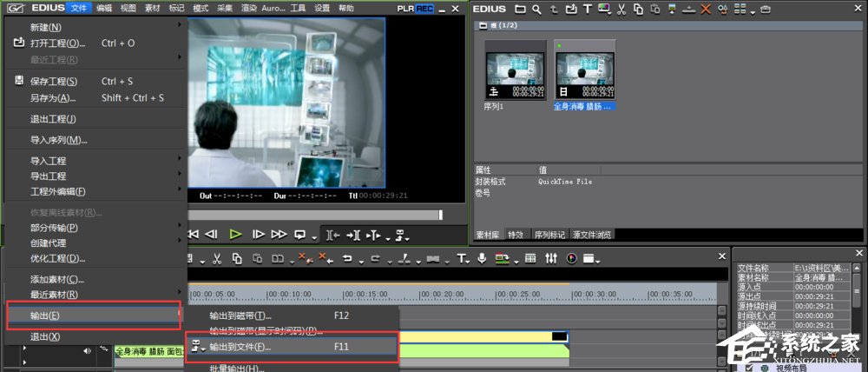Switch to the 特效 tab
The height and width of the screenshot is (372, 868).
(x=516, y=235)
